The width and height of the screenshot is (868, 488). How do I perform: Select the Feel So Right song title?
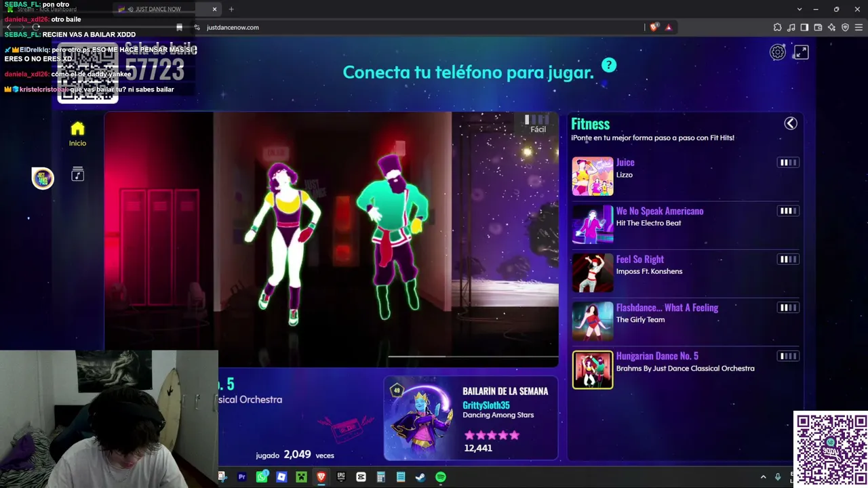pyautogui.click(x=640, y=259)
